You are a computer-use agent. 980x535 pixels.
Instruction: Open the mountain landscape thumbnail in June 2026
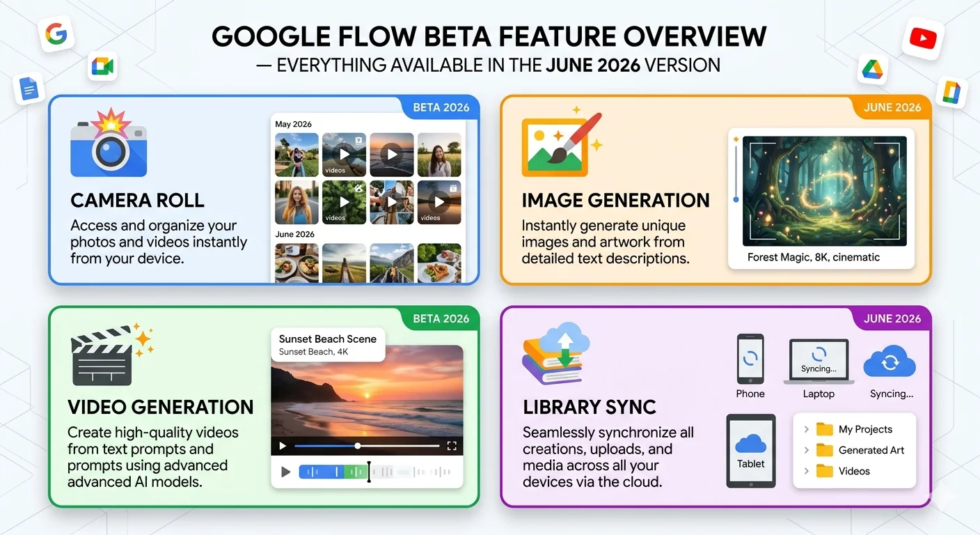pyautogui.click(x=391, y=263)
